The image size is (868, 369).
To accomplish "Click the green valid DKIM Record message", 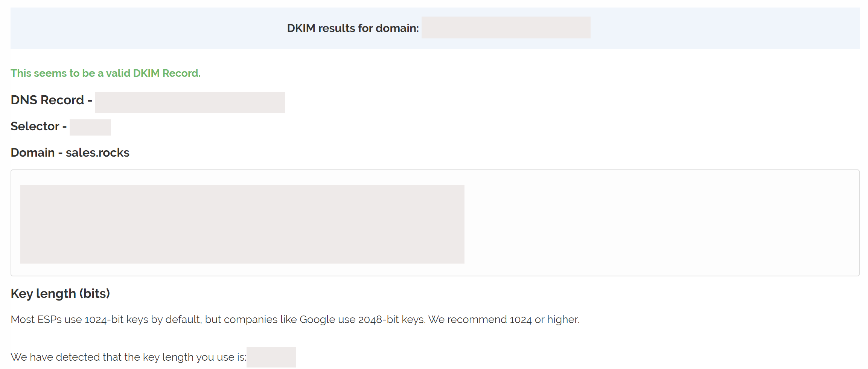I will pos(105,73).
